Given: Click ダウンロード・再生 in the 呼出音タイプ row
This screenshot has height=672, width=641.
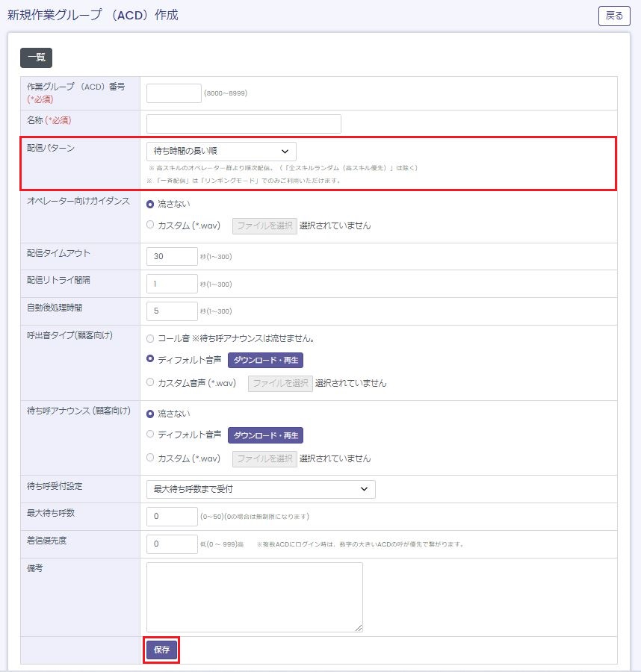Looking at the screenshot, I should click(265, 360).
